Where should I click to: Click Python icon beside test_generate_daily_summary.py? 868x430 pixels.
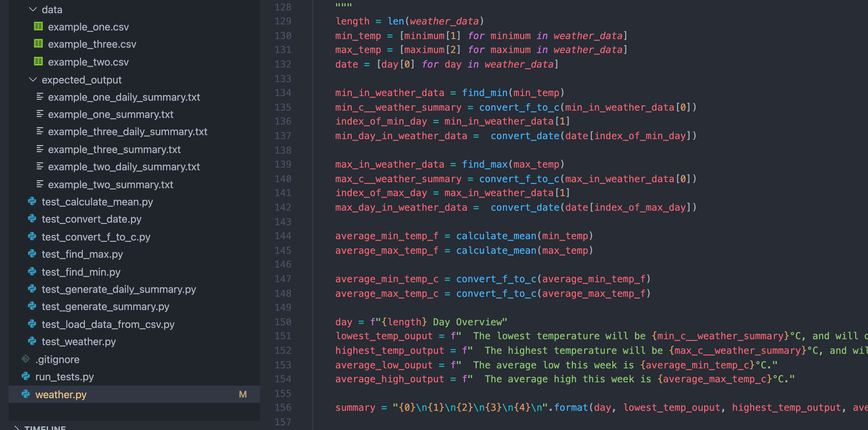tap(32, 289)
